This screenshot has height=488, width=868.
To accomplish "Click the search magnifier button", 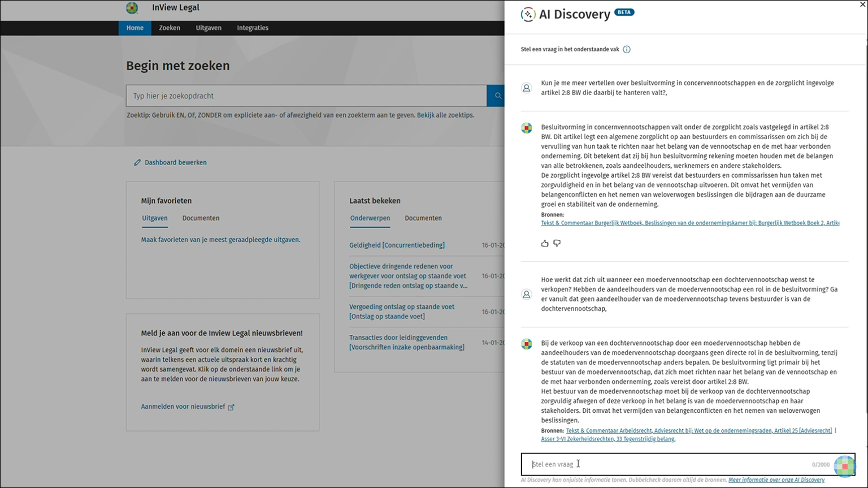I will coord(497,96).
